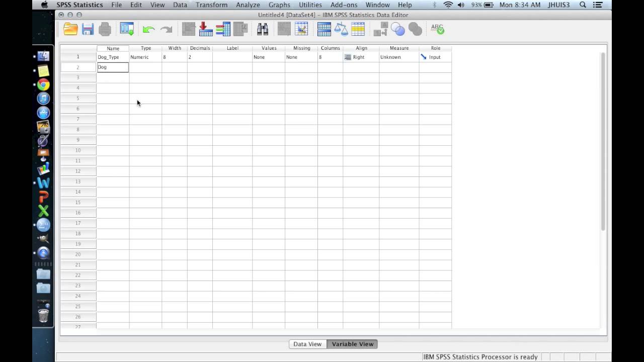Screen dimensions: 644x362
Task: Click the greyed Value Labels icon
Action: tap(380, 29)
